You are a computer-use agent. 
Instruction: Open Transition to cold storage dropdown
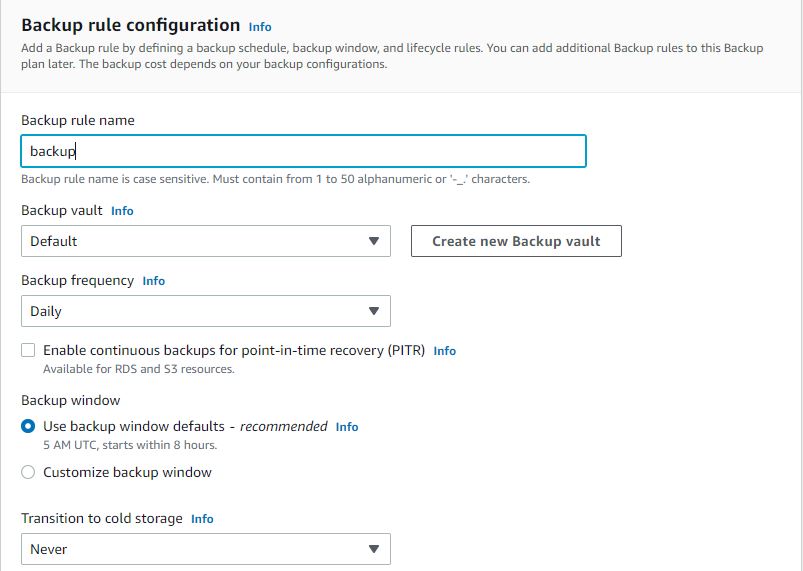(205, 549)
